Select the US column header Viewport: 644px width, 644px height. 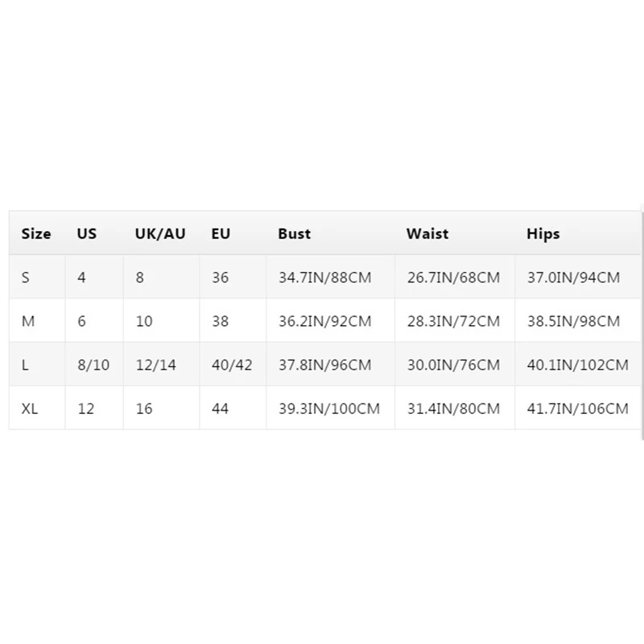point(87,234)
